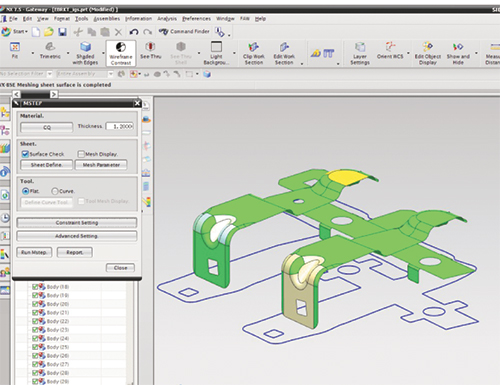Image resolution: width=500 pixels, height=385 pixels.
Task: Enable the Mesh Display checkbox
Action: (x=81, y=154)
